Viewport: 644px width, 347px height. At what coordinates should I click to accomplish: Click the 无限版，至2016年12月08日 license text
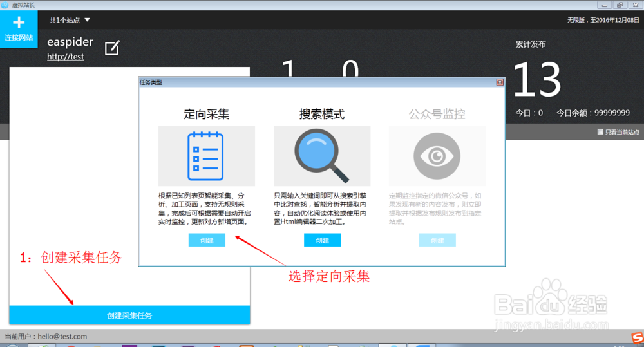[603, 20]
